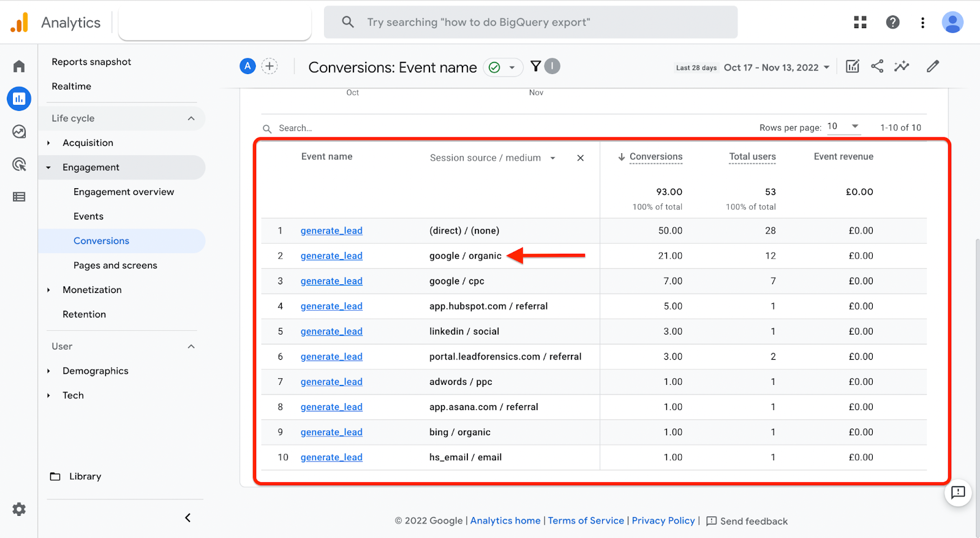Share this report
This screenshot has width=980, height=538.
(x=877, y=66)
